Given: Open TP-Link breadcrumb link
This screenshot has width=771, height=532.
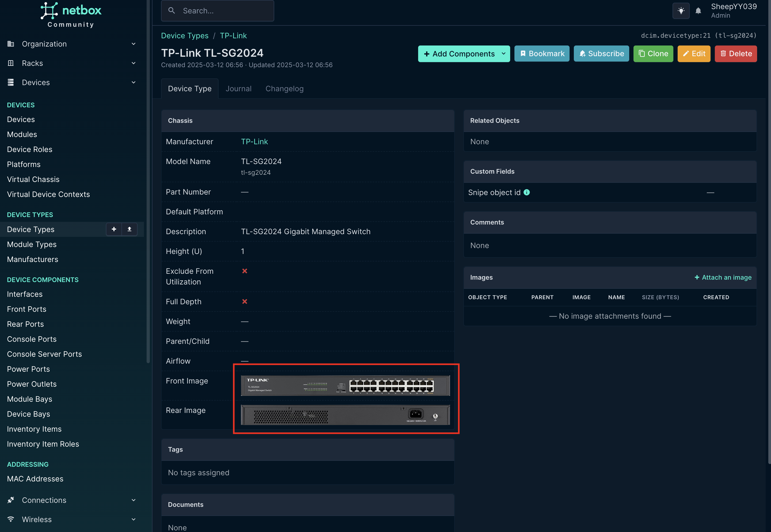Looking at the screenshot, I should (x=233, y=36).
